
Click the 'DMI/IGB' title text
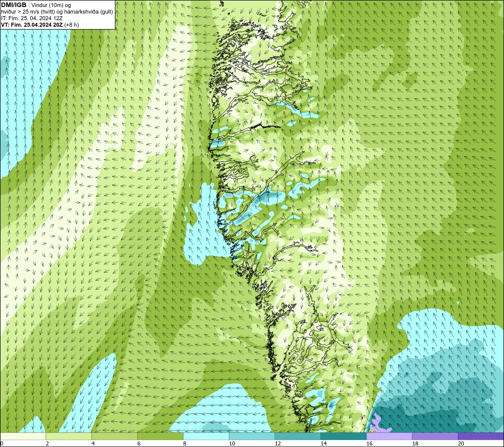pyautogui.click(x=14, y=5)
